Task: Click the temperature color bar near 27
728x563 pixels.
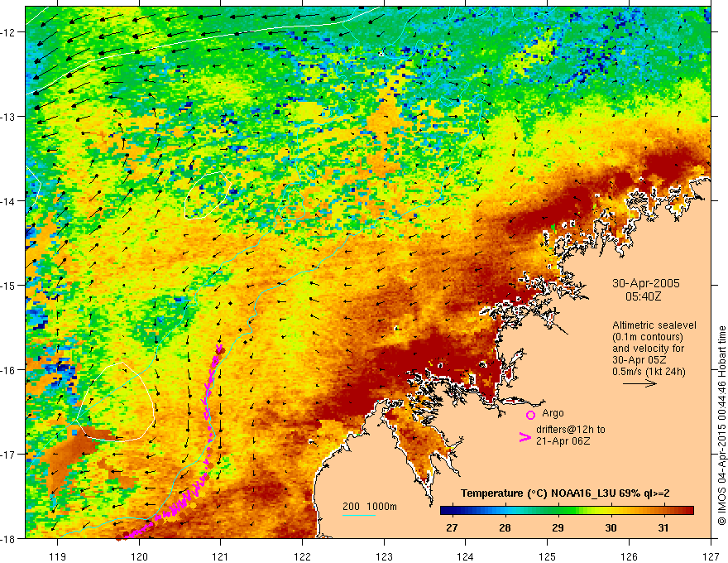Action: point(452,511)
